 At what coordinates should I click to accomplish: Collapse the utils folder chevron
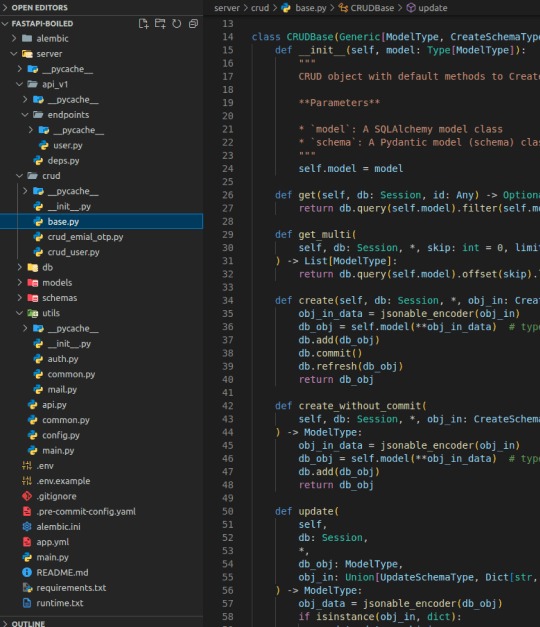[x=19, y=313]
